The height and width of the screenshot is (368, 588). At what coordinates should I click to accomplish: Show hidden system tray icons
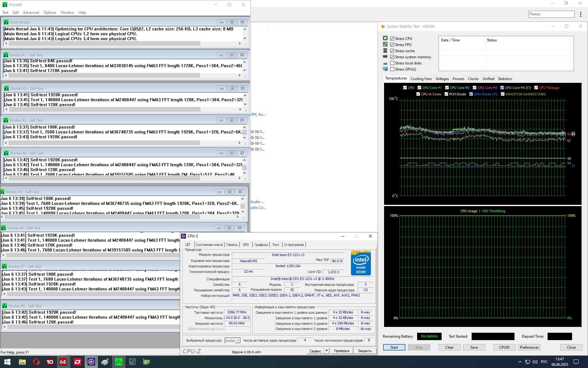(x=520, y=362)
